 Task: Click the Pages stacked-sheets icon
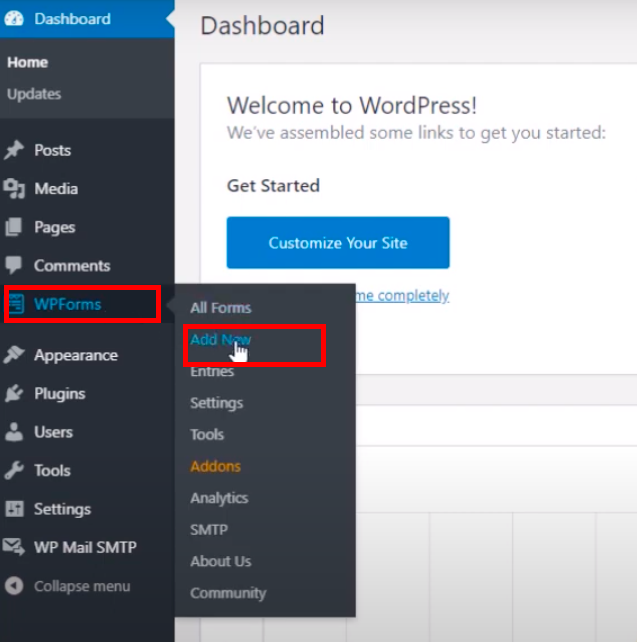[14, 227]
